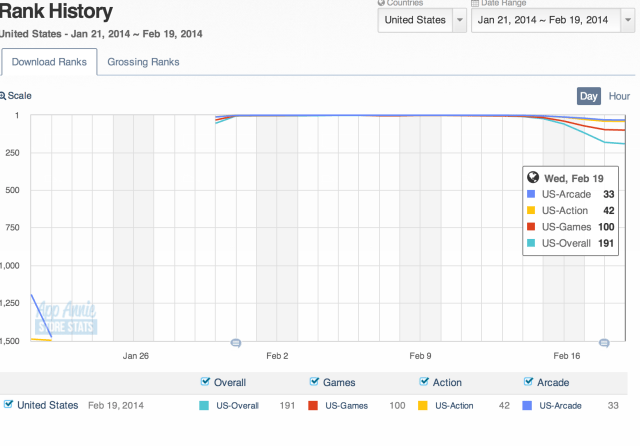The height and width of the screenshot is (446, 640).
Task: Click the 500 rank axis label
Action: 12,190
